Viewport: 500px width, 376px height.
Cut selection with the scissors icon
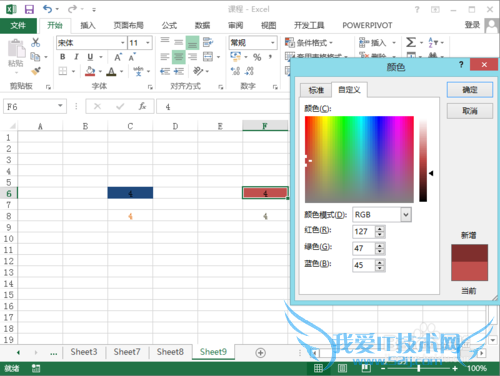point(35,42)
